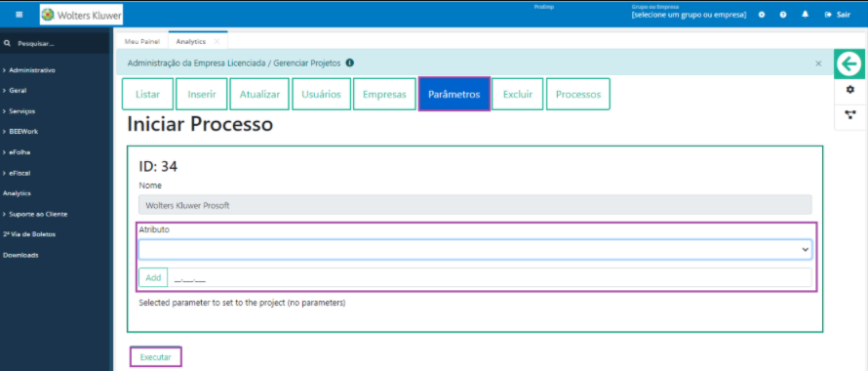Click the ID: 34 text
868x371 pixels.
158,166
